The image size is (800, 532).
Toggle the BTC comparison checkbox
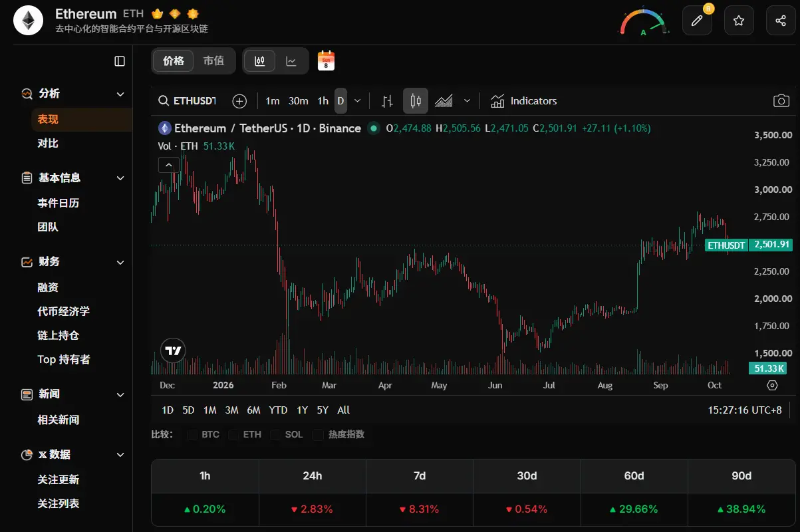(x=193, y=435)
